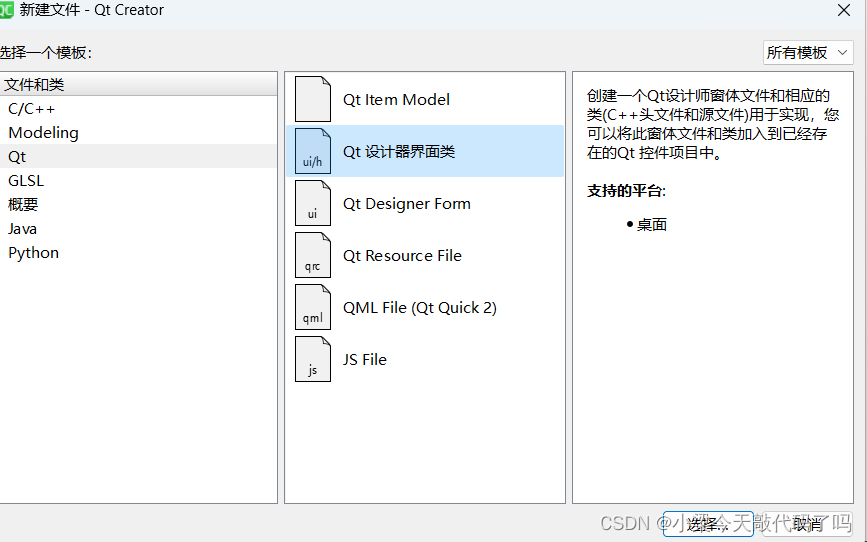Choose the Qt 设计器界面类 template label
Image resolution: width=867 pixels, height=542 pixels.
pos(399,152)
